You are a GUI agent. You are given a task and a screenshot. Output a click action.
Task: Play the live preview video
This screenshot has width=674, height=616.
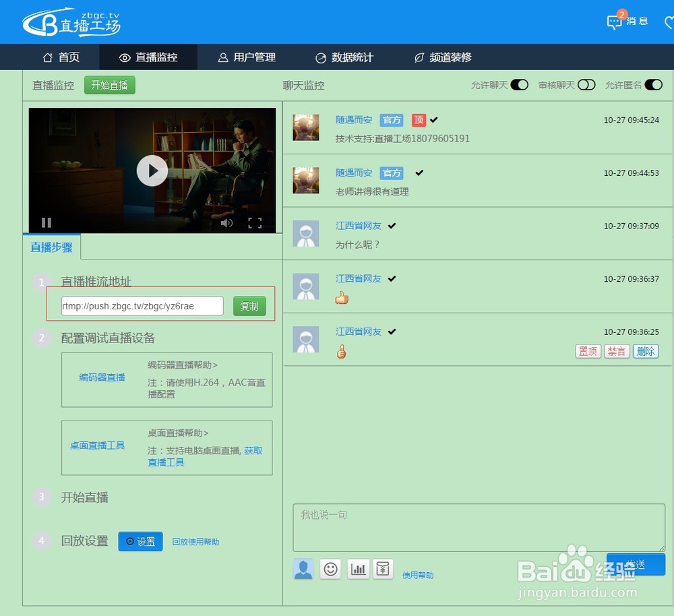point(152,171)
